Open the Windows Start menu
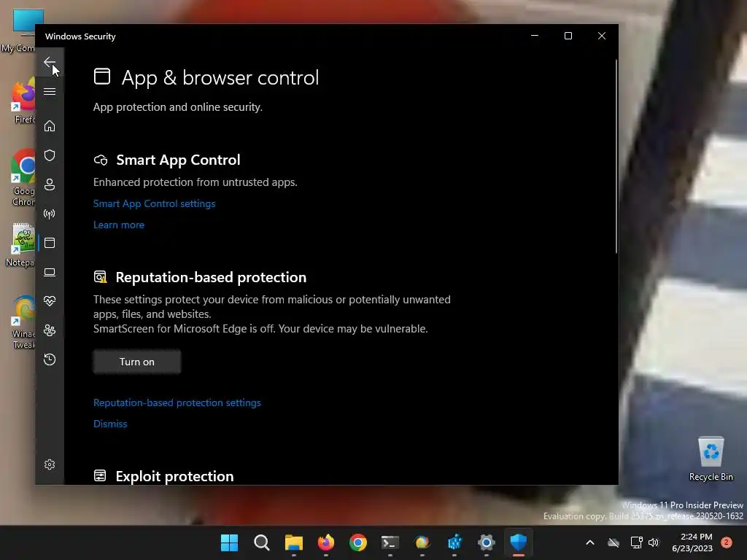The height and width of the screenshot is (560, 747). click(x=229, y=542)
